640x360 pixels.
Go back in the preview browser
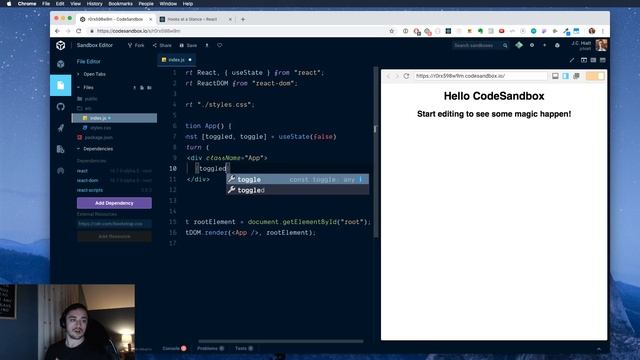388,76
